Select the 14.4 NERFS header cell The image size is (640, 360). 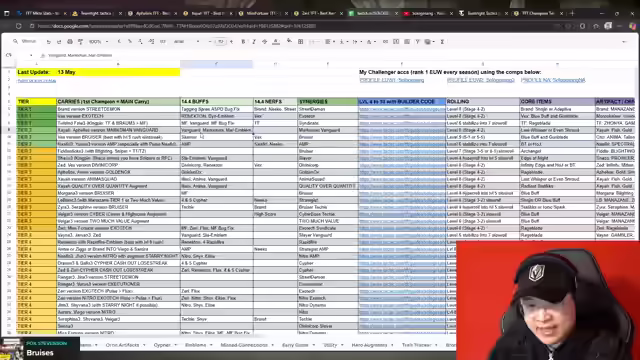(276, 102)
